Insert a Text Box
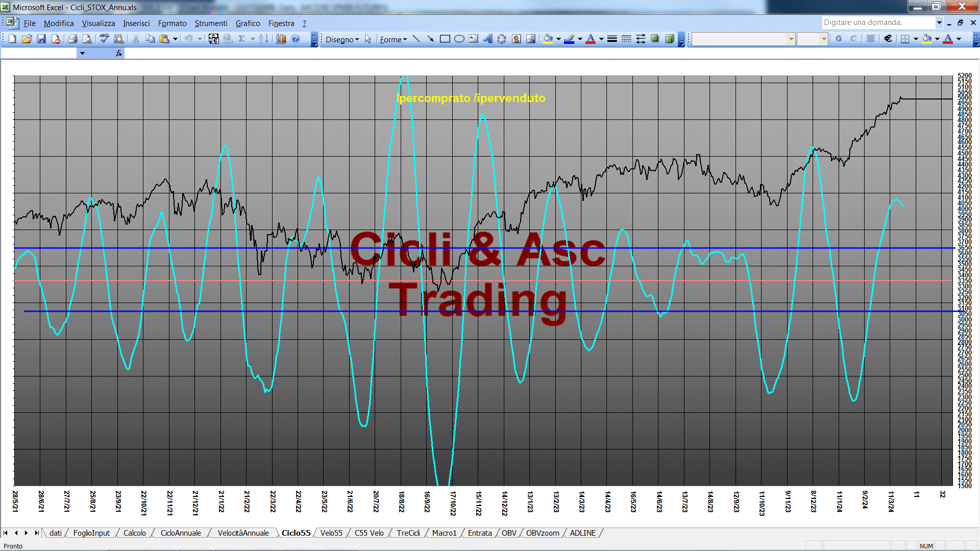980x551 pixels. (x=473, y=39)
